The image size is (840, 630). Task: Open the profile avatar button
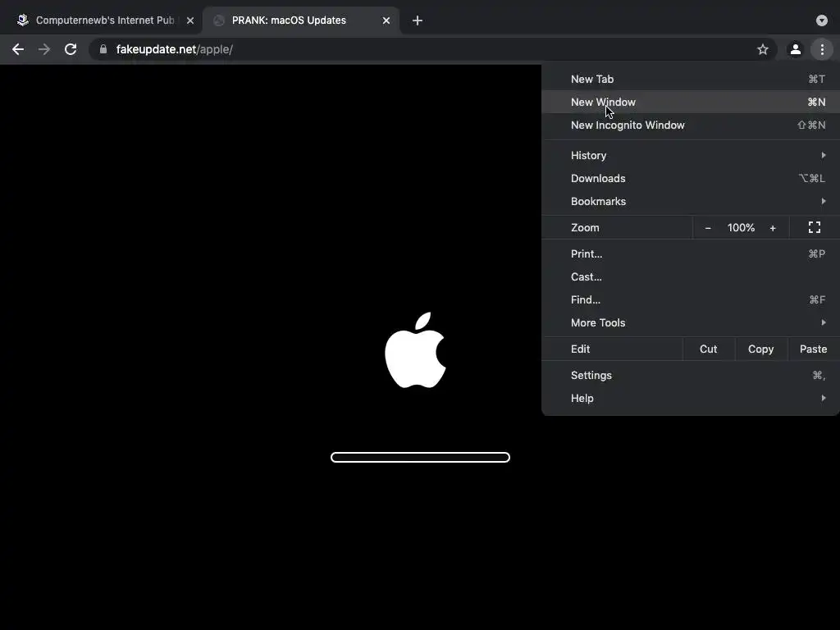796,49
